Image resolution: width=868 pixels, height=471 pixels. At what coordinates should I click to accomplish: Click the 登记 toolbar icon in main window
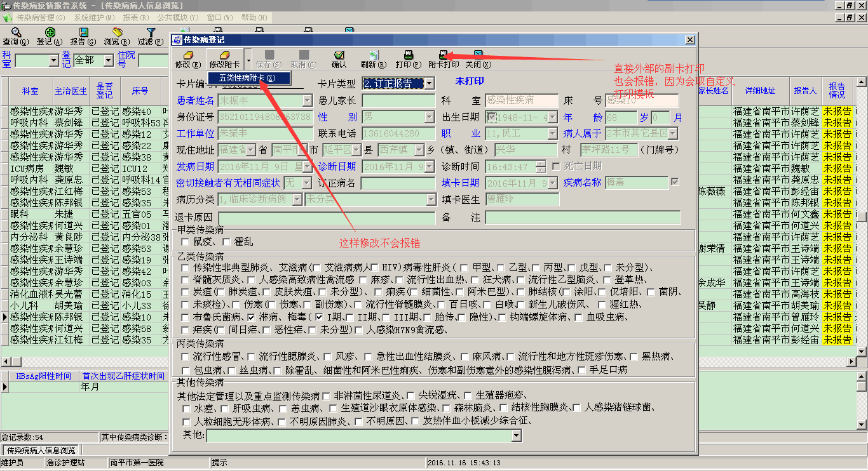click(x=49, y=32)
